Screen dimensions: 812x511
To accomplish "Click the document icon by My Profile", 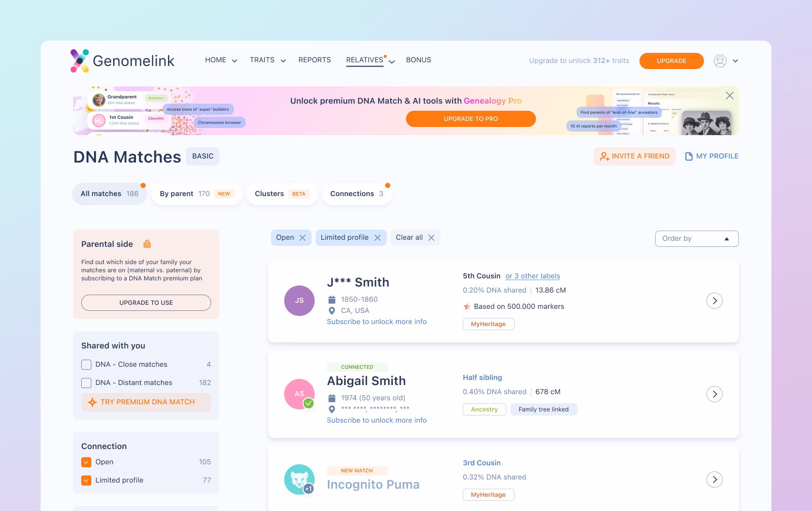I will (689, 156).
